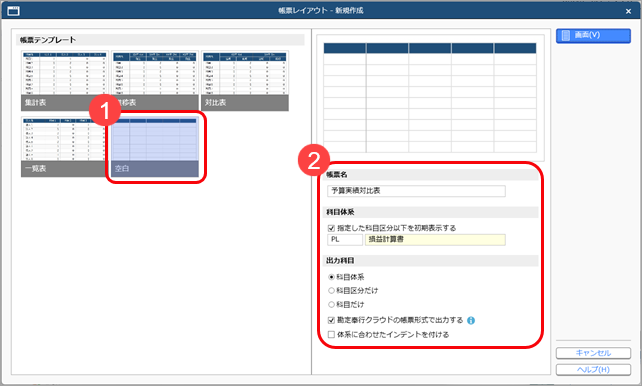Click the blue info icon

click(x=471, y=321)
